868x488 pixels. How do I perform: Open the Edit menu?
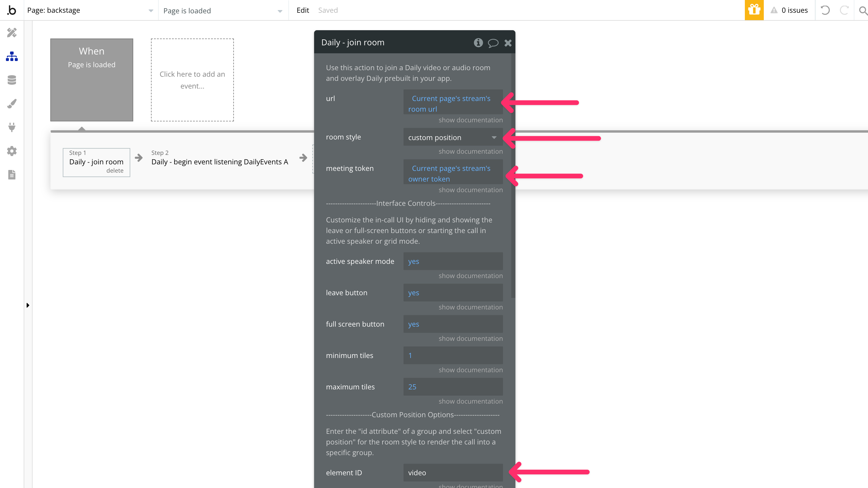(x=302, y=10)
